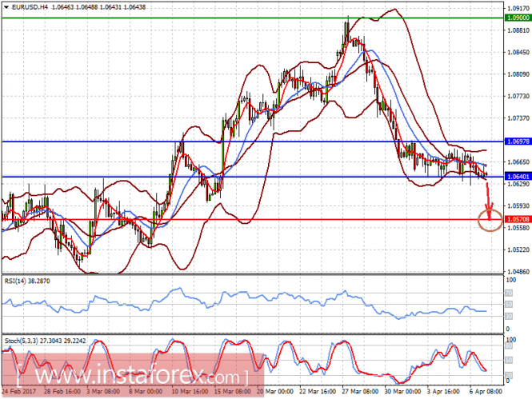The width and height of the screenshot is (532, 399).
Task: Open the www.instaforex.com watermark link
Action: point(132,375)
